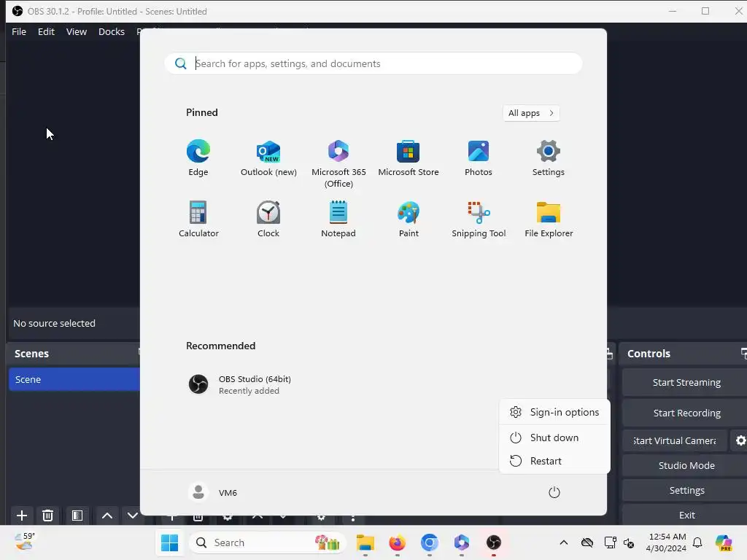Remove selected scene with trash icon

pos(47,516)
